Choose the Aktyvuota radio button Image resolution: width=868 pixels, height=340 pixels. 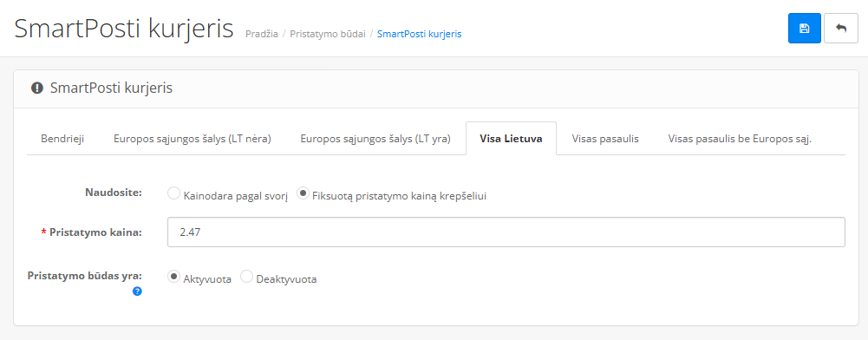click(x=173, y=277)
